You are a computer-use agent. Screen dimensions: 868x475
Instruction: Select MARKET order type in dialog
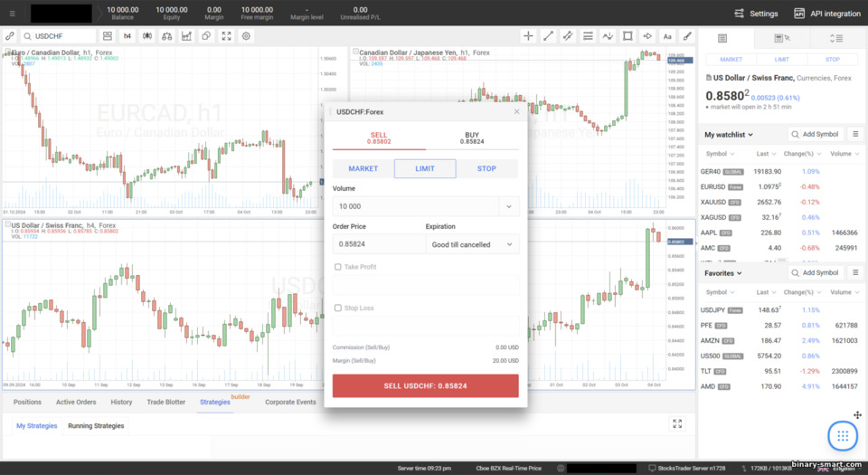(x=363, y=169)
